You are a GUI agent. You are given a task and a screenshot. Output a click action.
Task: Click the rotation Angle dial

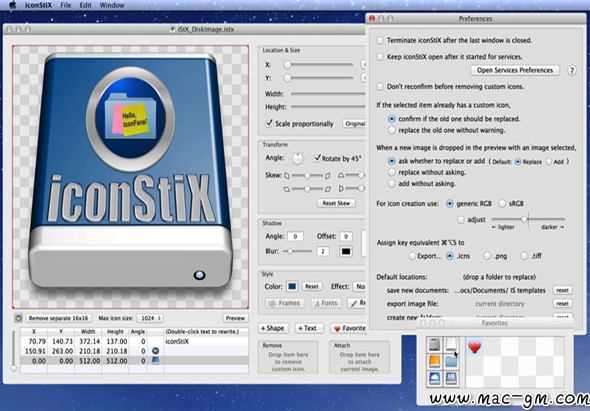(x=298, y=158)
